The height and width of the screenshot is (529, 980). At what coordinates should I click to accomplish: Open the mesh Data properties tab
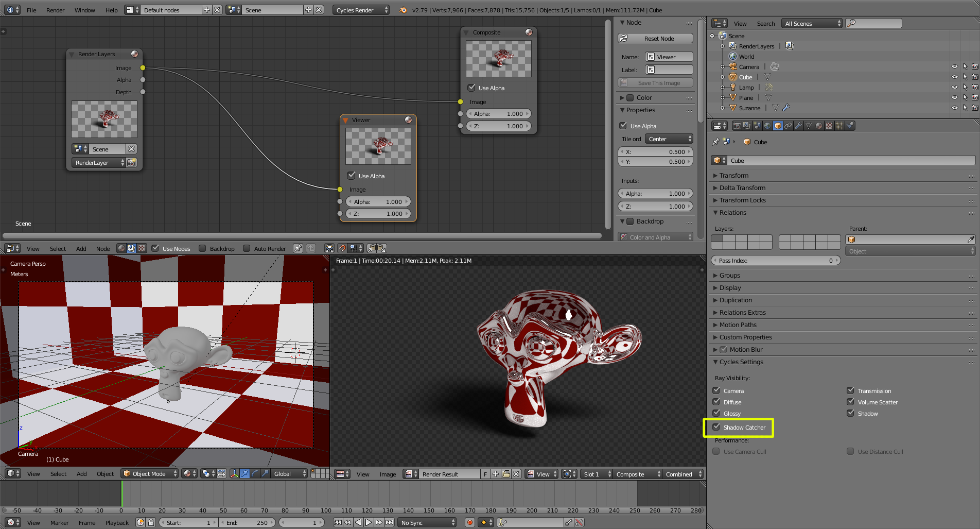point(809,126)
